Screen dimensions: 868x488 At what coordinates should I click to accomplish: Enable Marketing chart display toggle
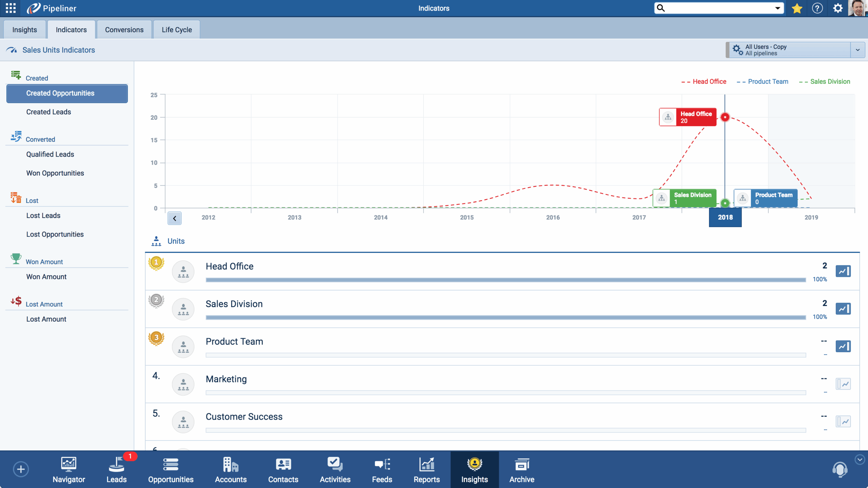click(x=843, y=384)
